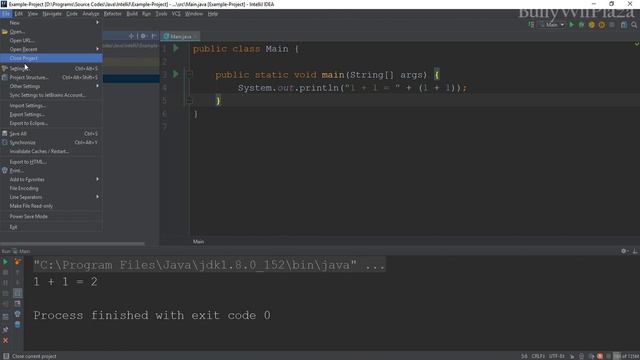Screen dimensions: 640x360
Task: Click Synchronize in File menu
Action: tap(51, 142)
